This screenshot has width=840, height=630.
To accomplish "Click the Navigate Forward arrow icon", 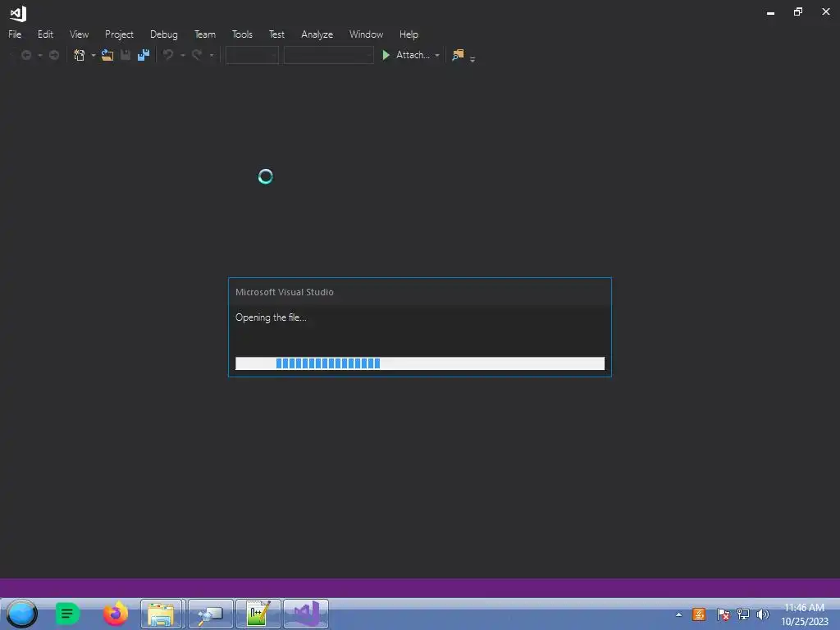I will (x=53, y=55).
